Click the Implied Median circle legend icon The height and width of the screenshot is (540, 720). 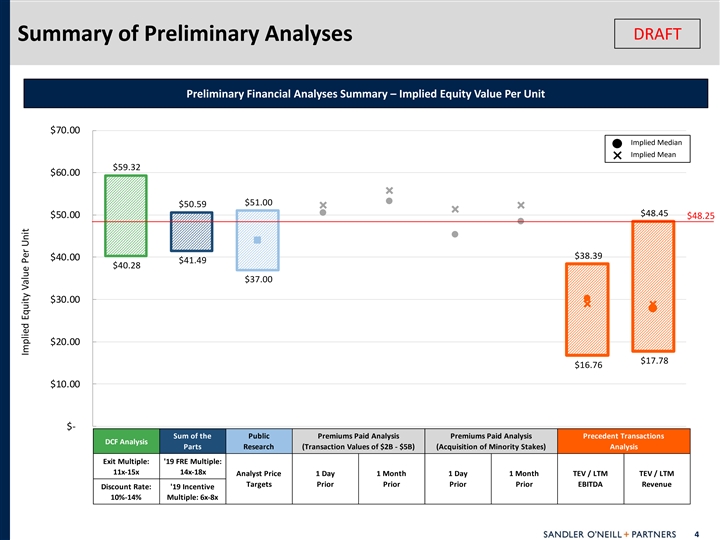[617, 143]
